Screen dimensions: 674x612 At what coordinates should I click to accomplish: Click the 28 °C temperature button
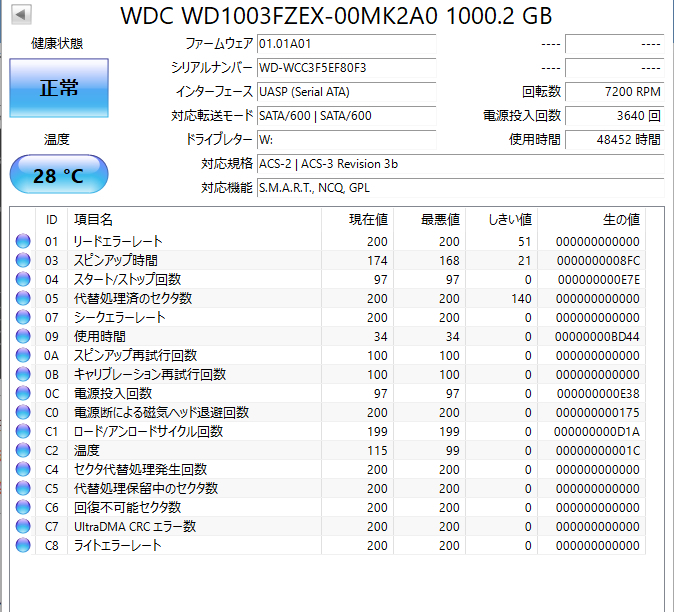[59, 174]
